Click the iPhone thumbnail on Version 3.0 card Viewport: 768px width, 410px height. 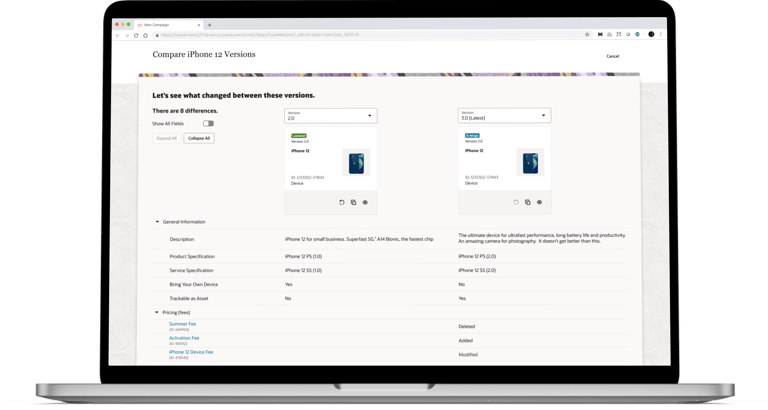coord(530,163)
